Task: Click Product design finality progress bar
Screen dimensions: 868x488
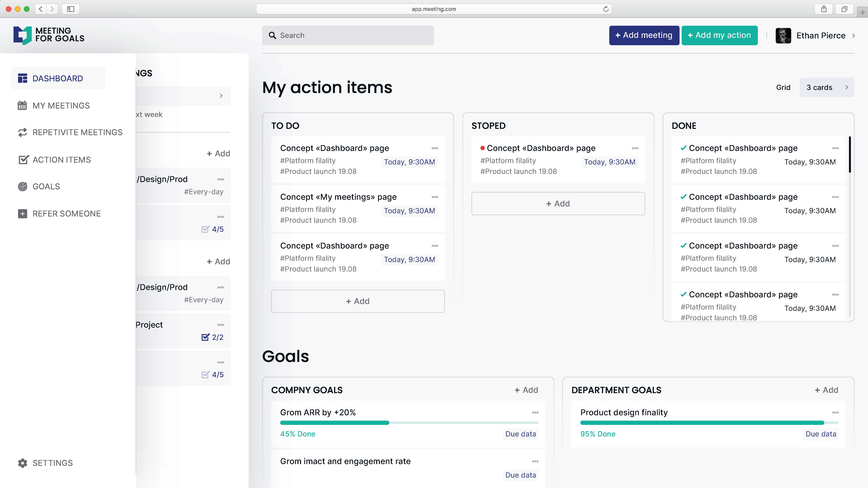Action: [709, 423]
